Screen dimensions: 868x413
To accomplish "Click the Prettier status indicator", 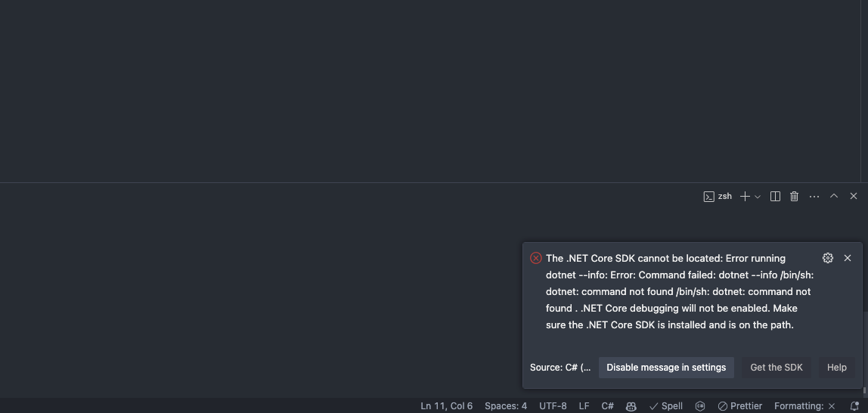I will (x=739, y=406).
